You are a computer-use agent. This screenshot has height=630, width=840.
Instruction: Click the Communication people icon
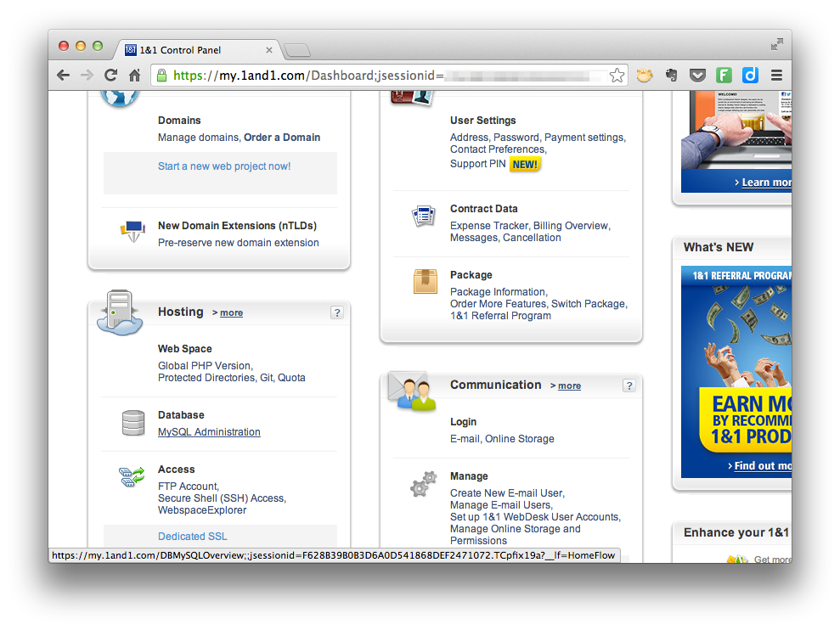[x=412, y=391]
